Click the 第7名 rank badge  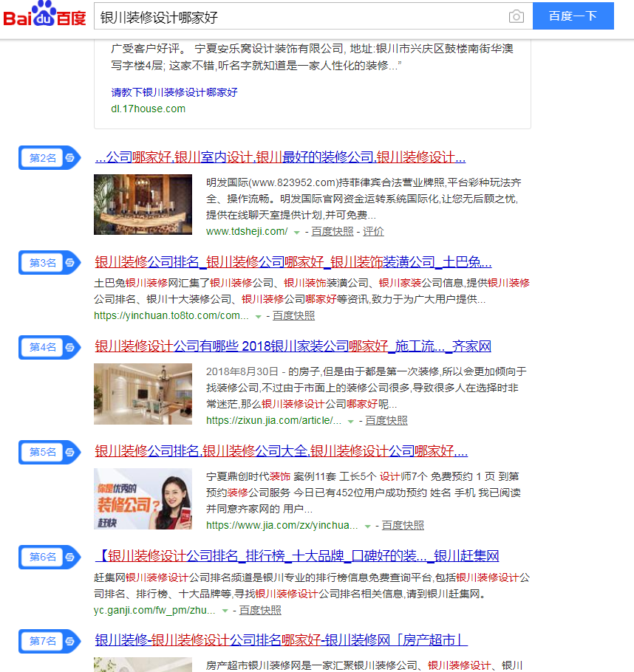50,641
